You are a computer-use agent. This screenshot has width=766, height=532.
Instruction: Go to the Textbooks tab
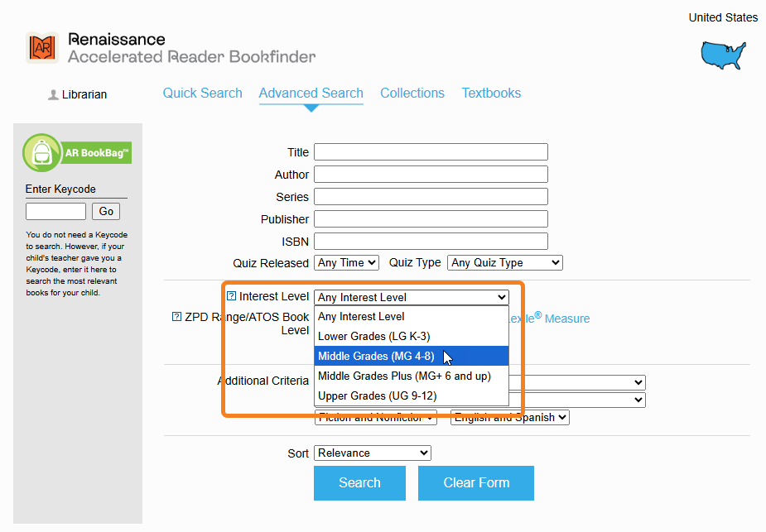coord(491,93)
